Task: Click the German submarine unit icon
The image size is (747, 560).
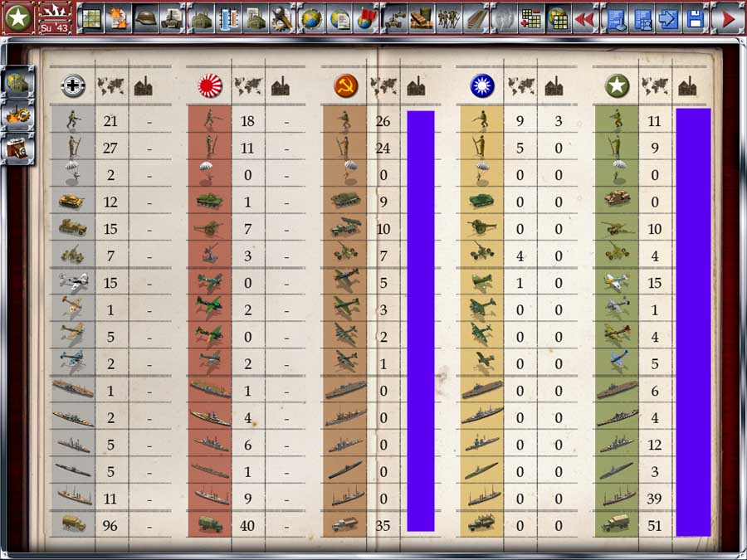Action: click(73, 470)
